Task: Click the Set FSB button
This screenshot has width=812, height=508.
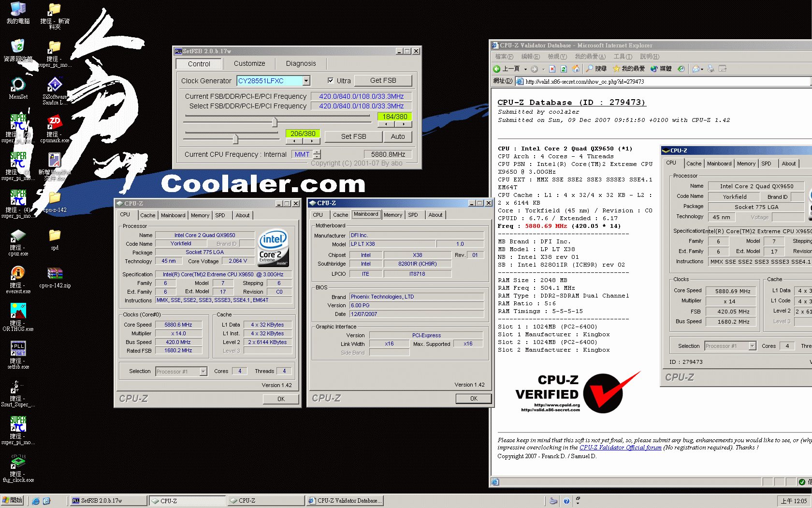Action: [353, 136]
